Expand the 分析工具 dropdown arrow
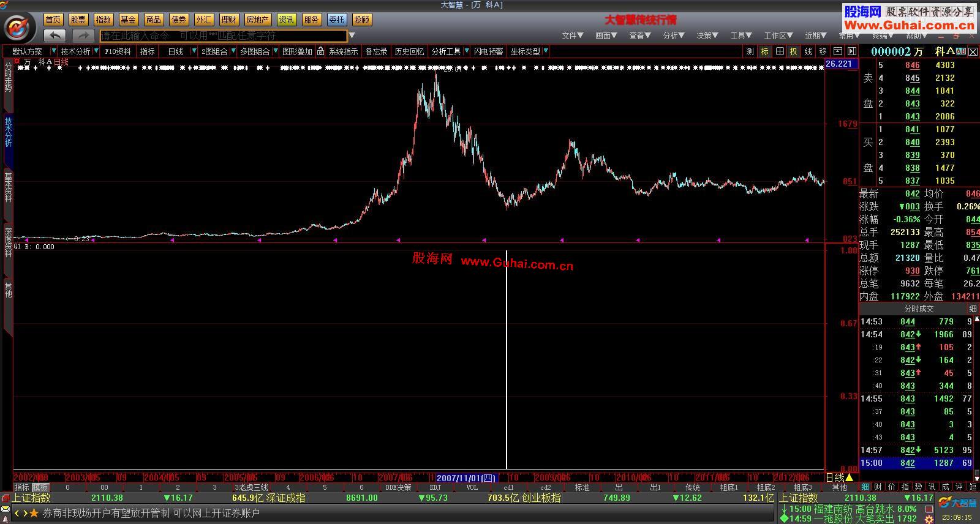 click(x=467, y=51)
